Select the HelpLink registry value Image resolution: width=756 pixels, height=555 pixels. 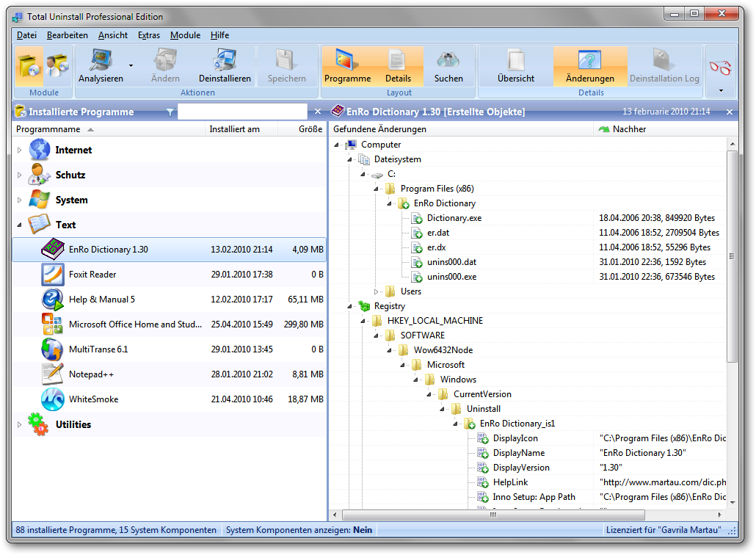(510, 482)
